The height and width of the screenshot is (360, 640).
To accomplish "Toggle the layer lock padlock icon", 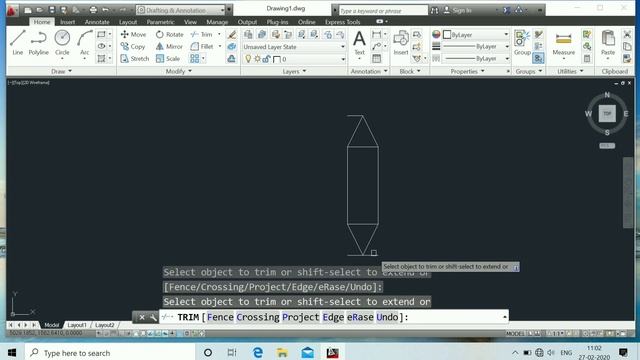I will click(x=266, y=59).
